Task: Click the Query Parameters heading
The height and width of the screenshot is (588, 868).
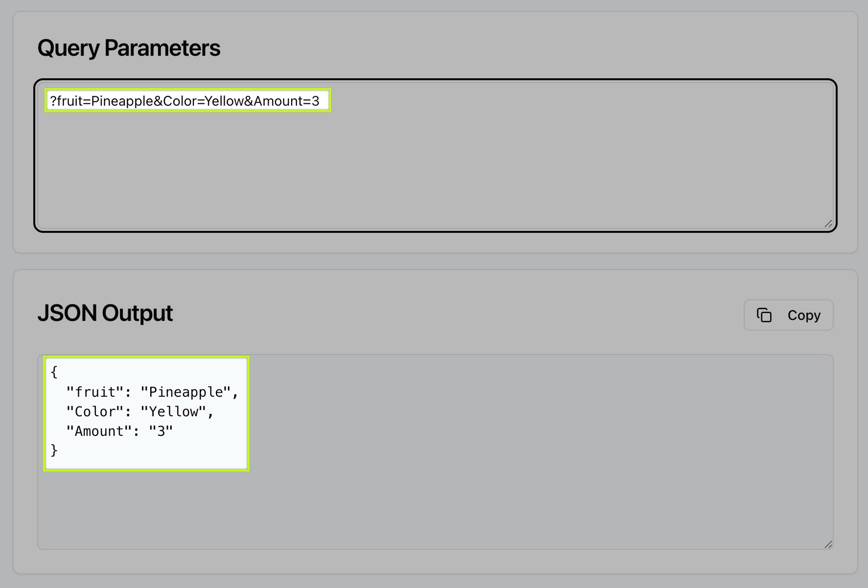Action: [x=129, y=47]
